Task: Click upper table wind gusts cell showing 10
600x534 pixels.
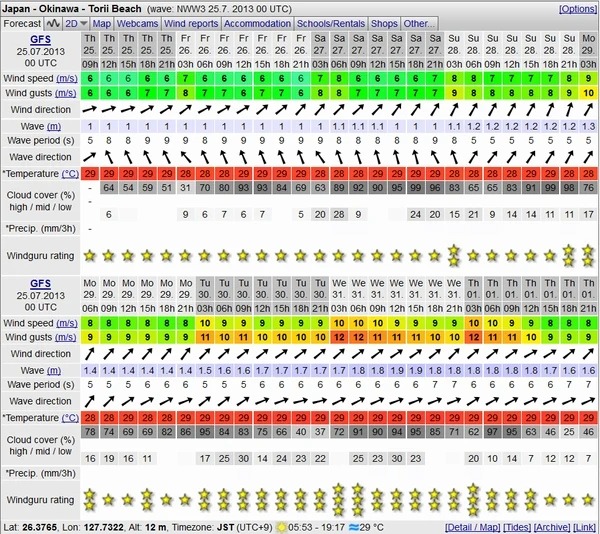Action: click(588, 93)
